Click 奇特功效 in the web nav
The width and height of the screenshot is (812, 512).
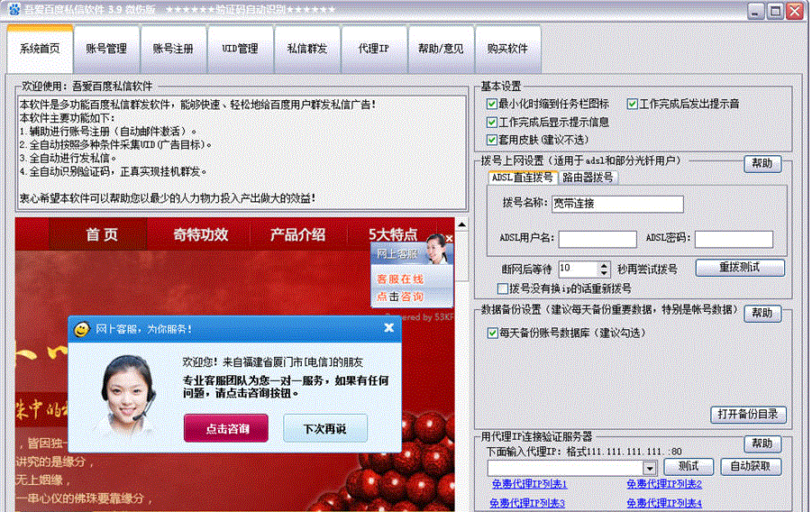point(200,234)
